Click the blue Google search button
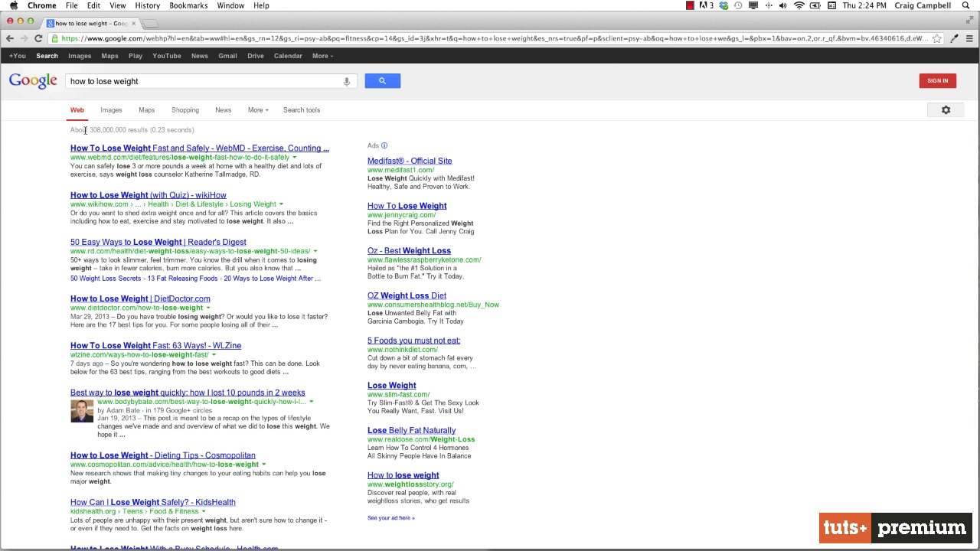The image size is (980, 551). pos(382,80)
